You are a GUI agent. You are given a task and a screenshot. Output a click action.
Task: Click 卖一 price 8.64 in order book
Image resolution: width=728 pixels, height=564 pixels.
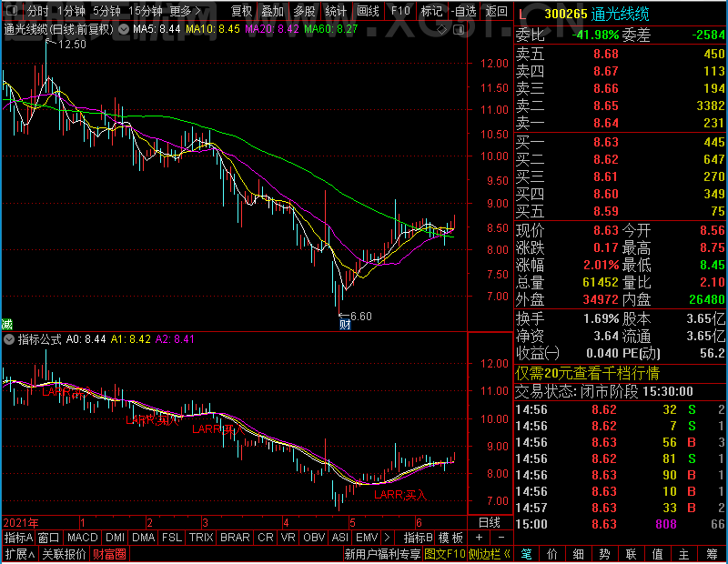point(606,123)
